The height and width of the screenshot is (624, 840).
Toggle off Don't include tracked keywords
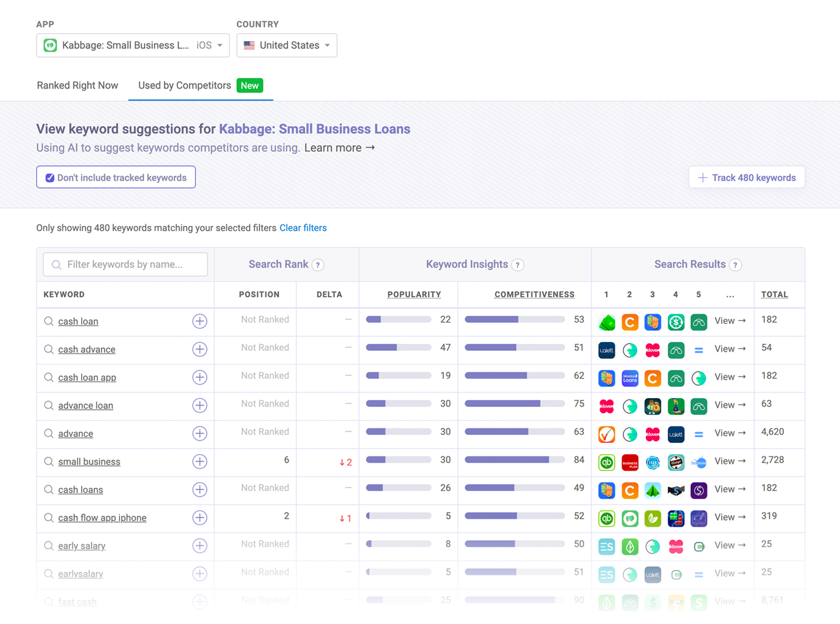[x=50, y=177]
